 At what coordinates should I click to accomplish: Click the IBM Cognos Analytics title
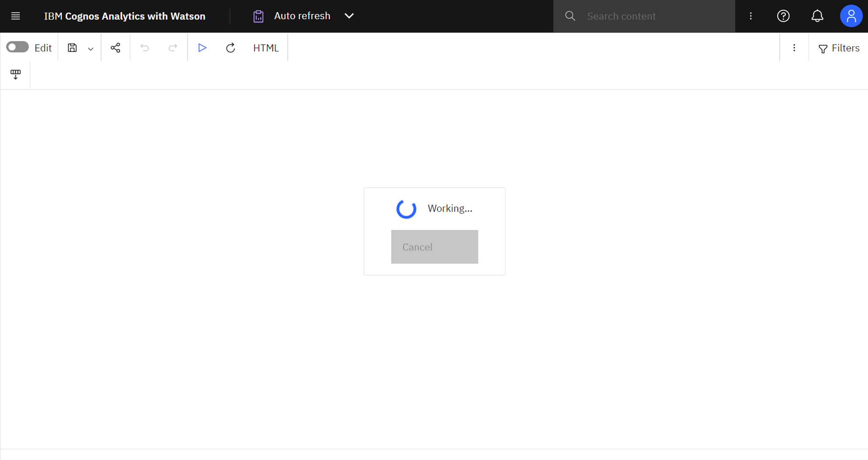click(125, 16)
